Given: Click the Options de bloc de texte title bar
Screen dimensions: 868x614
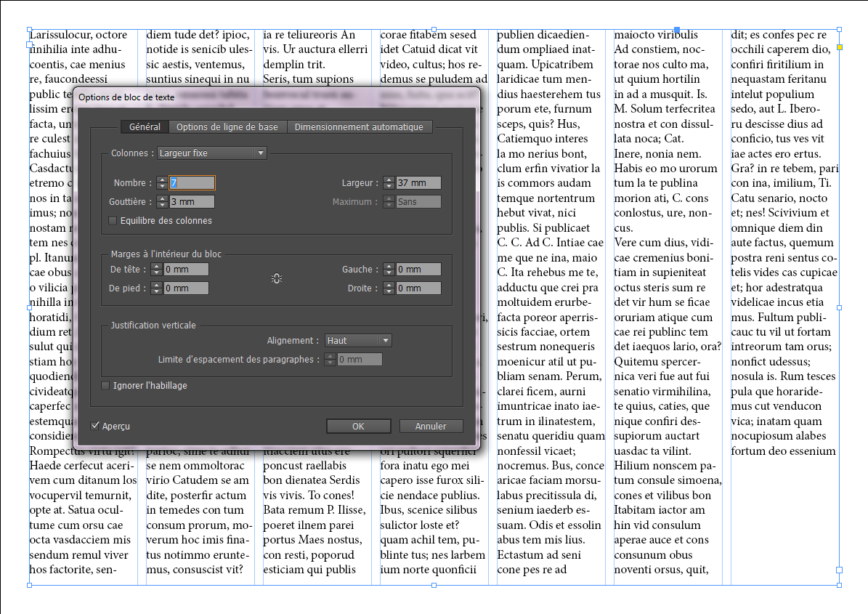Looking at the screenshot, I should pos(276,97).
